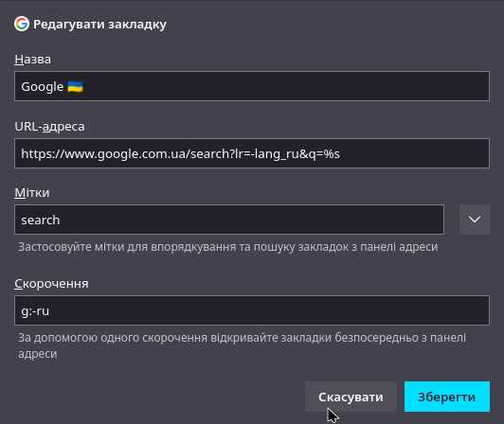Focus the Скорочення input containing g:-ru
Image resolution: width=504 pixels, height=424 pixels.
tap(252, 310)
